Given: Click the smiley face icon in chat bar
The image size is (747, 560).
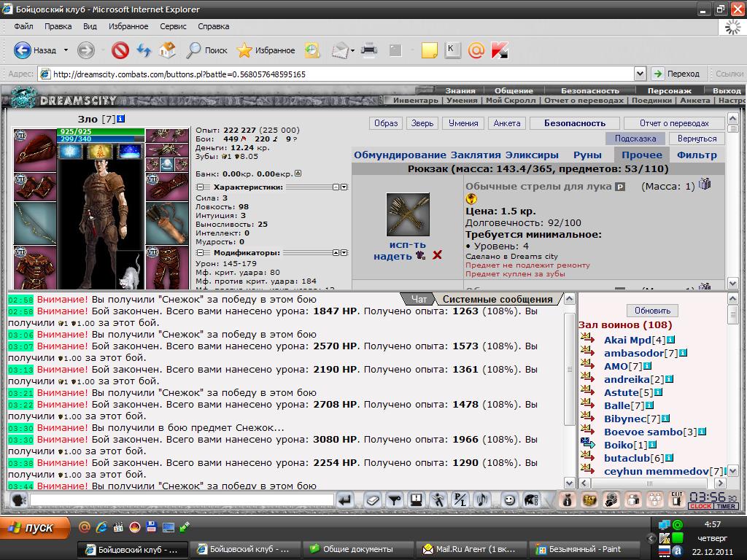Looking at the screenshot, I should (x=508, y=500).
